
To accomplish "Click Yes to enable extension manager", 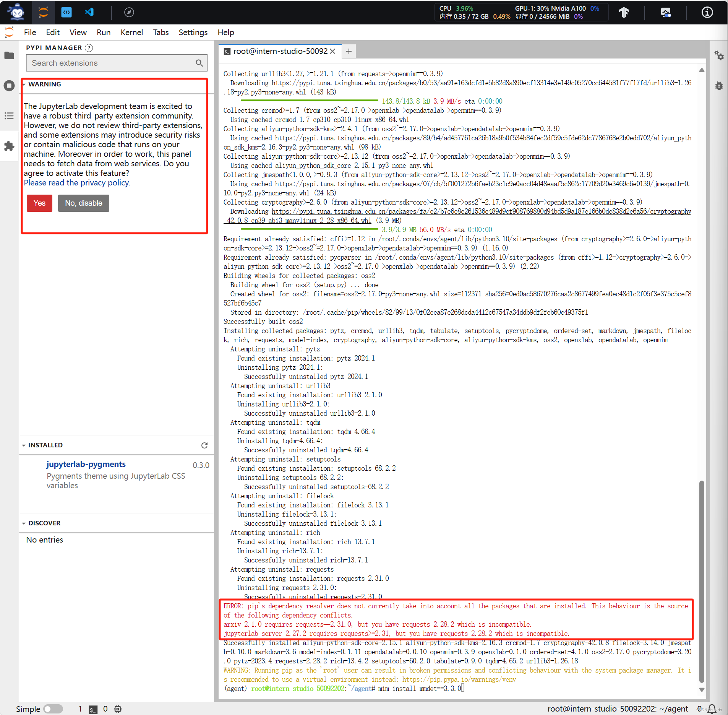I will pos(39,203).
